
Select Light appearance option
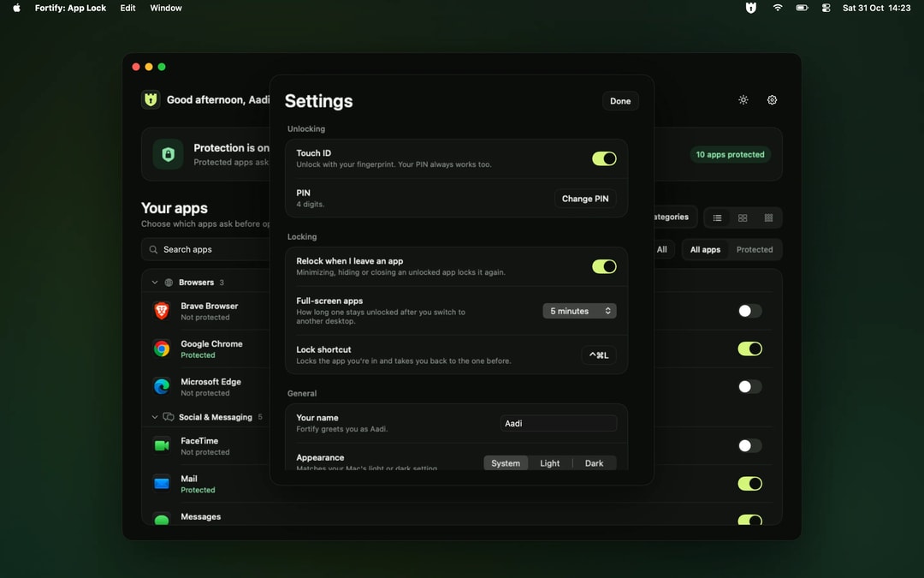pos(550,463)
